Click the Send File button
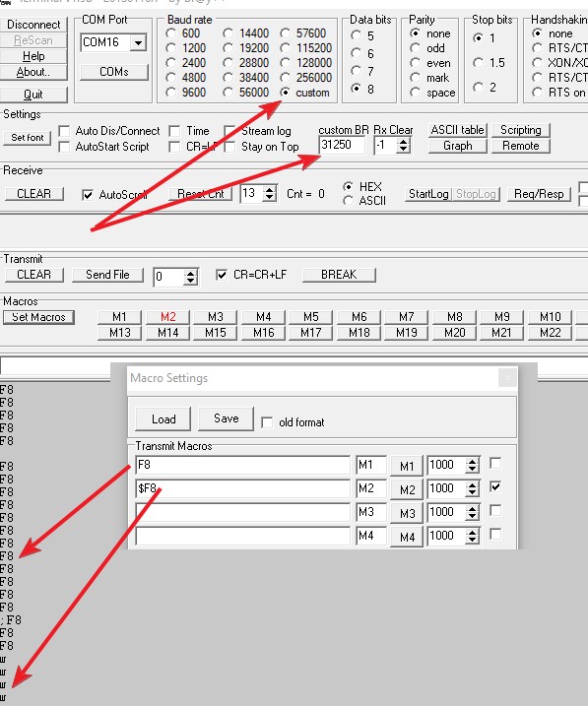 pyautogui.click(x=107, y=275)
